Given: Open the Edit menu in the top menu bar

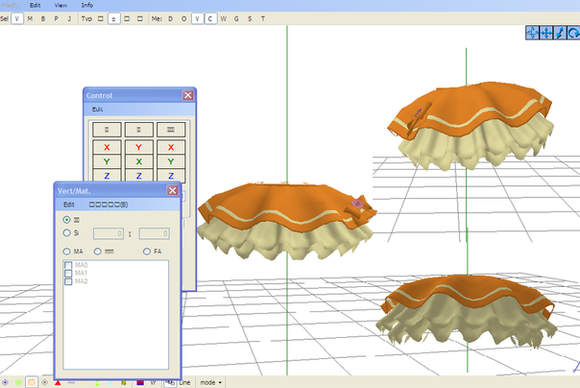Looking at the screenshot, I should tap(35, 5).
